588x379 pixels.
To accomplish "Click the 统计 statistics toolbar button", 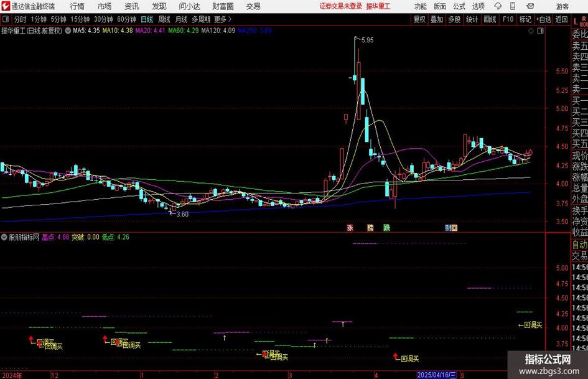I will 472,19.
